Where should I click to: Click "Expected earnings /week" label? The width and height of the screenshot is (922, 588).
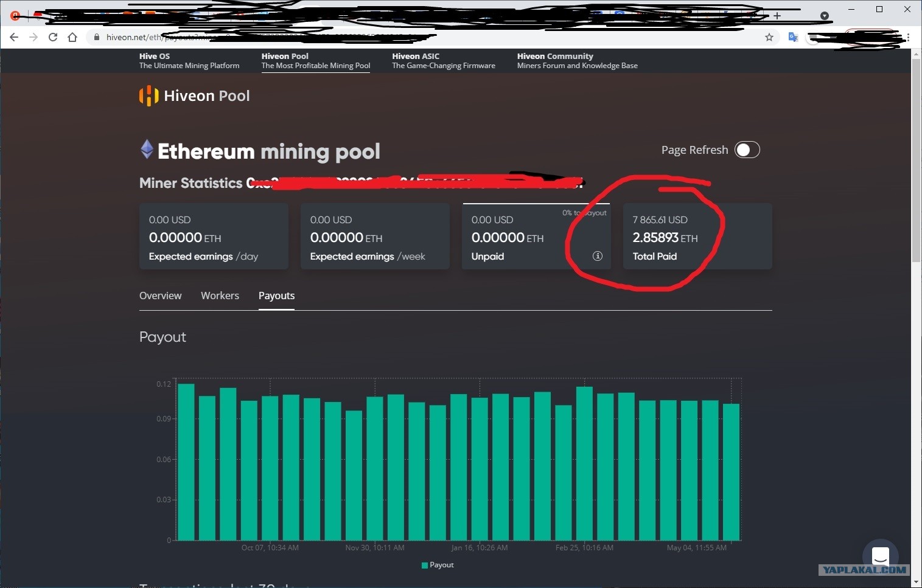pos(368,257)
